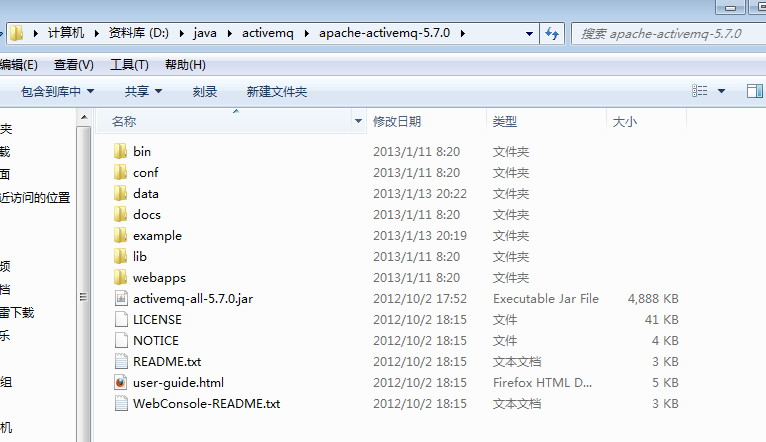Click the example folder name
This screenshot has width=766, height=442.
tap(157, 235)
